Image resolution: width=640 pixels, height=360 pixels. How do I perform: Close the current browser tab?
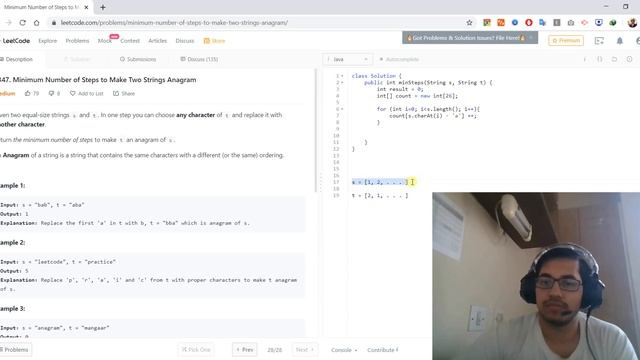tap(86, 7)
